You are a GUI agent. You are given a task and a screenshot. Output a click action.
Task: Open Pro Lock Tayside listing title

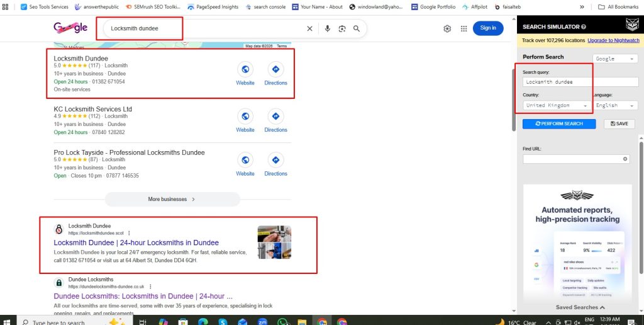[x=129, y=152]
